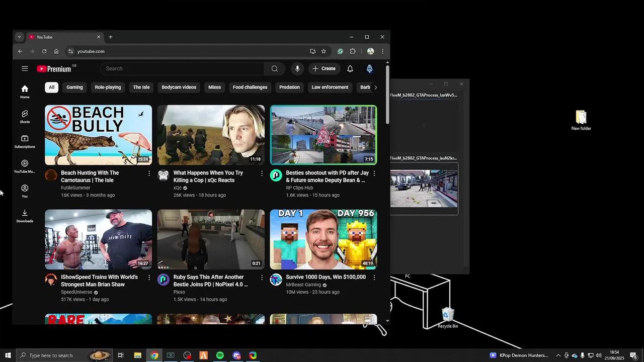Select the Bodycam videos filter chip
The height and width of the screenshot is (362, 644).
tap(179, 87)
